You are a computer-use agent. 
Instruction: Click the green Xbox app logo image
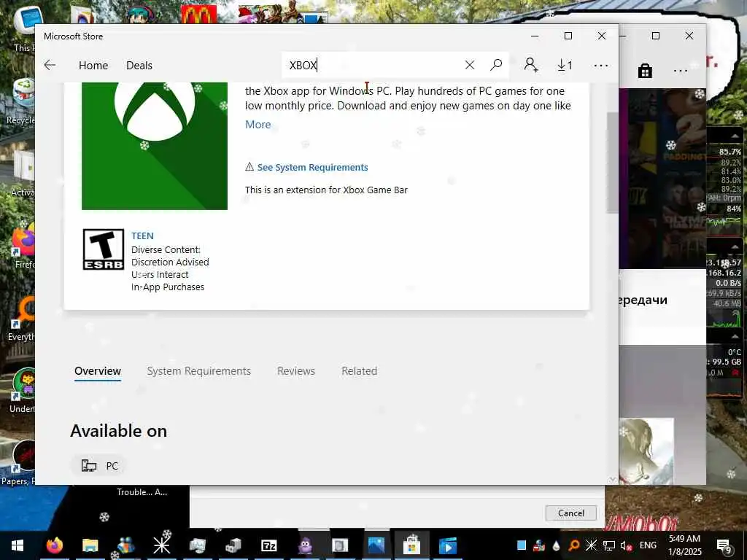point(155,146)
